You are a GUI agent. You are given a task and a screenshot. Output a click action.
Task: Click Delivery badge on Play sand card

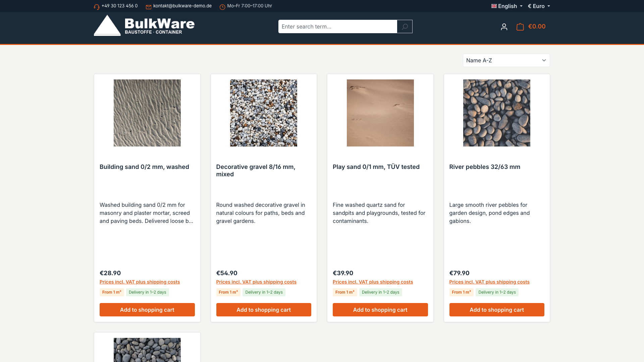[x=380, y=292]
